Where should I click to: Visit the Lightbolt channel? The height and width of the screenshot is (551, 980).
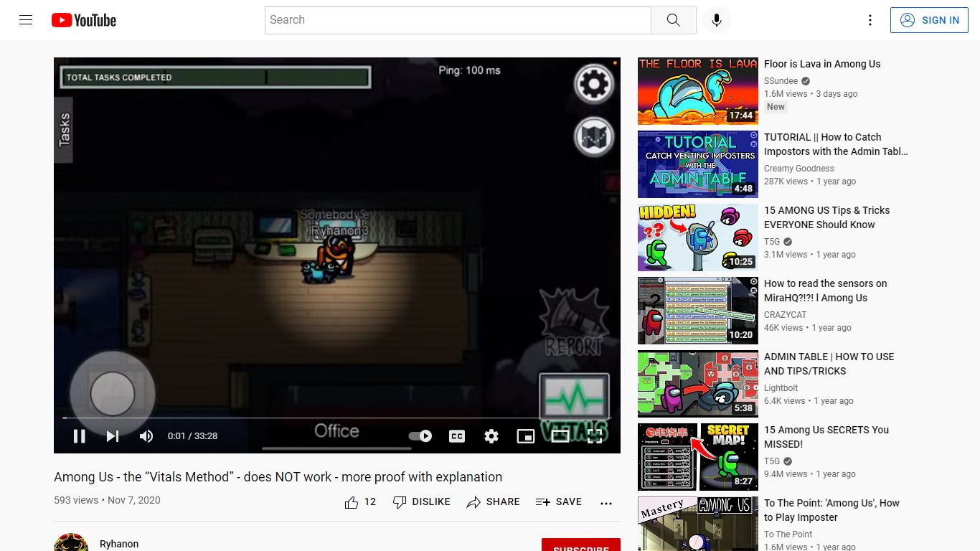(781, 388)
